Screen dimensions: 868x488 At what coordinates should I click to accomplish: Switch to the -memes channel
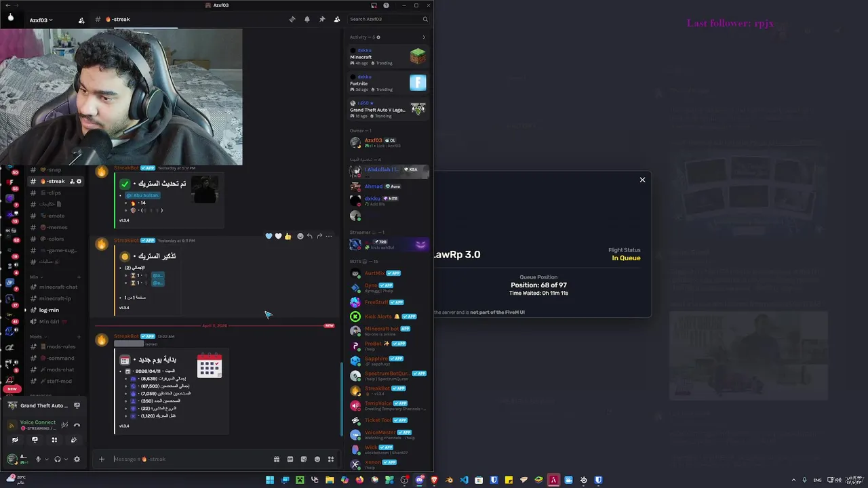point(56,227)
